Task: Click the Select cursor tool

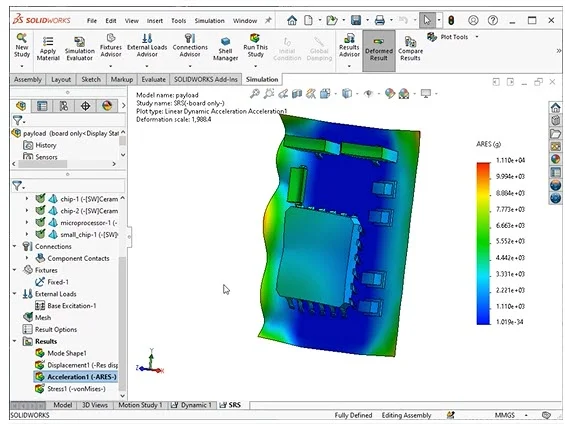Action: (x=427, y=20)
